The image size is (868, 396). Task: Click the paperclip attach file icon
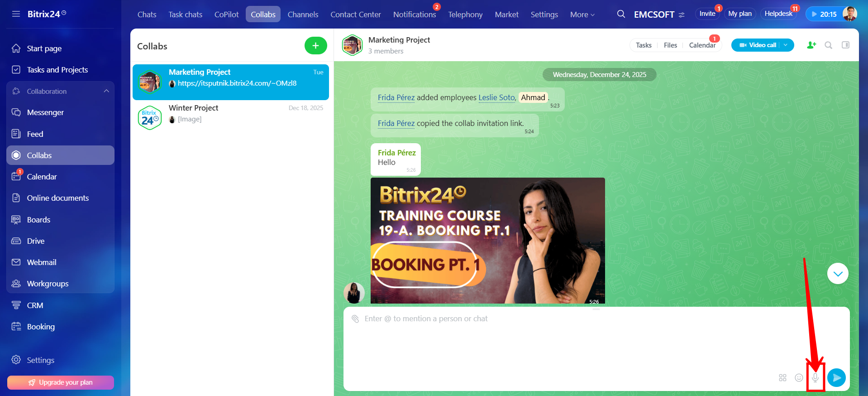pos(355,319)
